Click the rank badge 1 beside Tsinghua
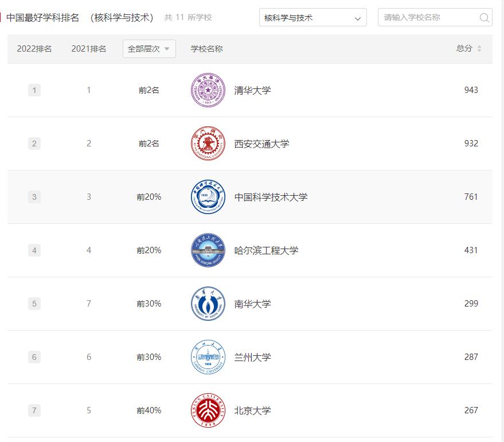Viewport: 504px width, 442px height. pos(34,90)
